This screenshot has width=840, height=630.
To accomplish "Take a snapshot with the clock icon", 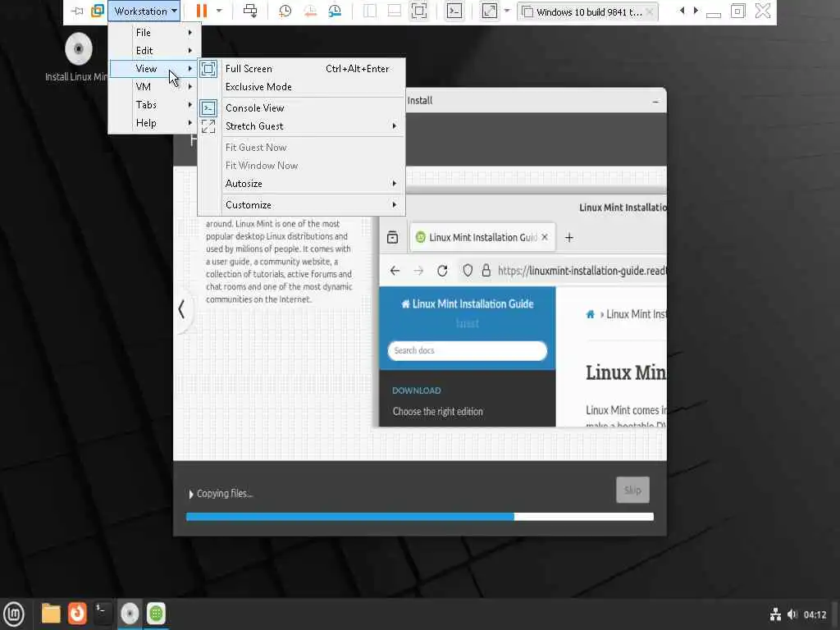I will pos(285,11).
